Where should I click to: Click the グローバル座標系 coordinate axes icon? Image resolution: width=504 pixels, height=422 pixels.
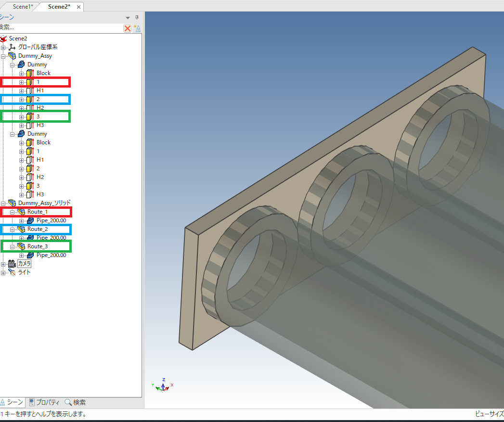(x=13, y=47)
